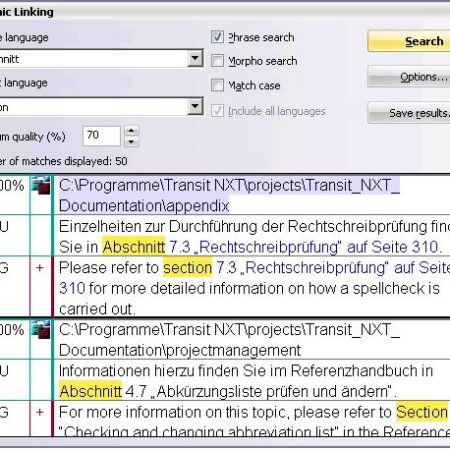
Task: Open the Options... button
Action: [x=409, y=77]
